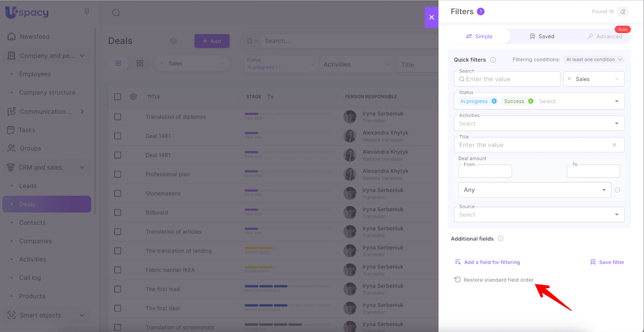The image size is (644, 332).
Task: Remove the In progress status tag
Action: click(494, 101)
